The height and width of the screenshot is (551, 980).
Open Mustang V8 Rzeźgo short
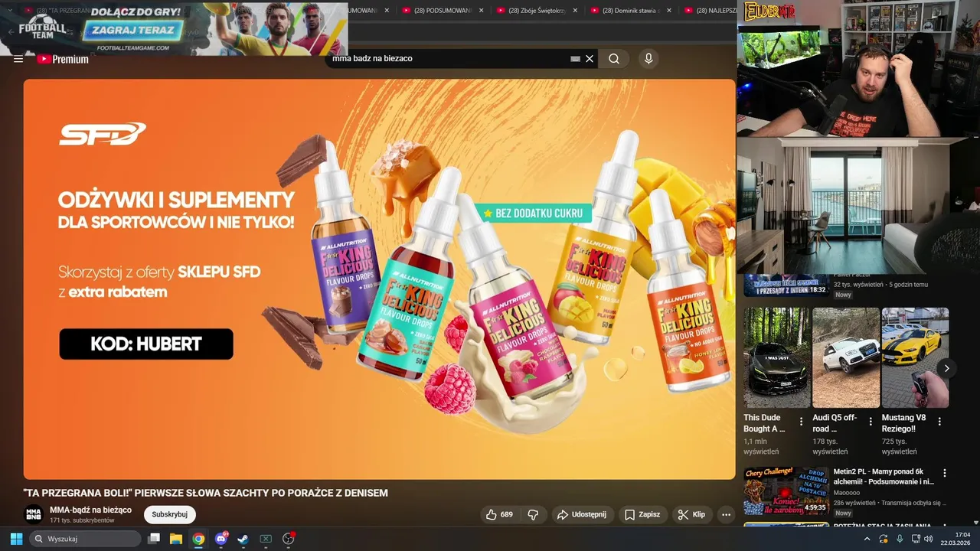(915, 357)
